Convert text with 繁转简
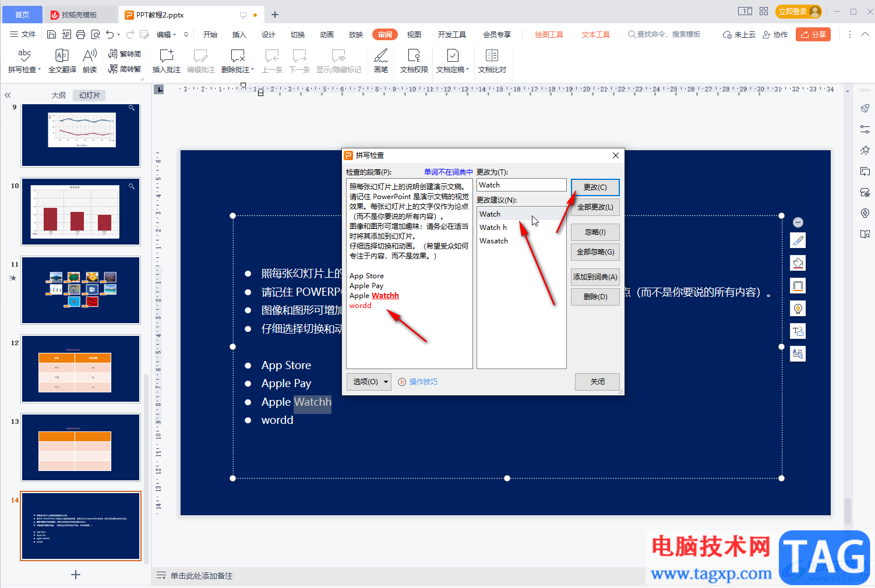875x588 pixels. tap(125, 54)
